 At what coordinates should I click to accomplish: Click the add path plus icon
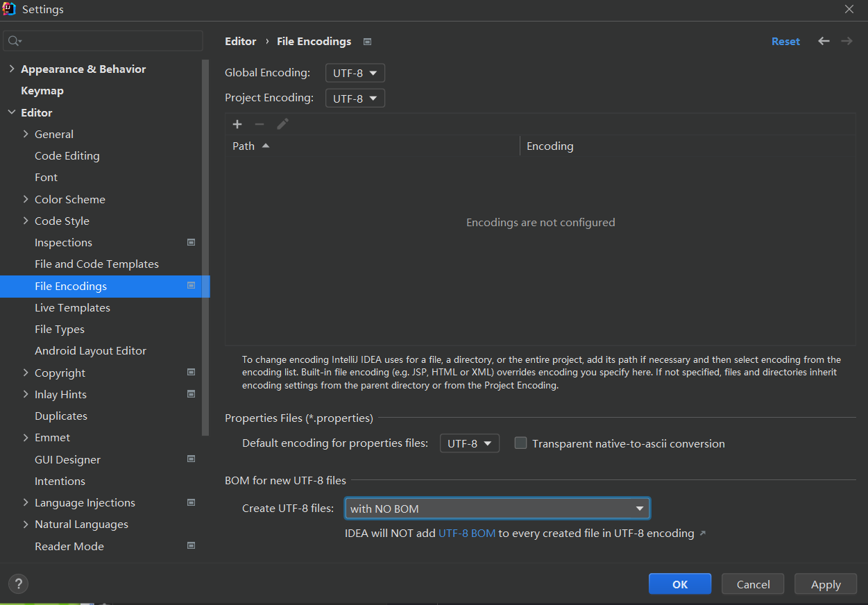pyautogui.click(x=237, y=124)
